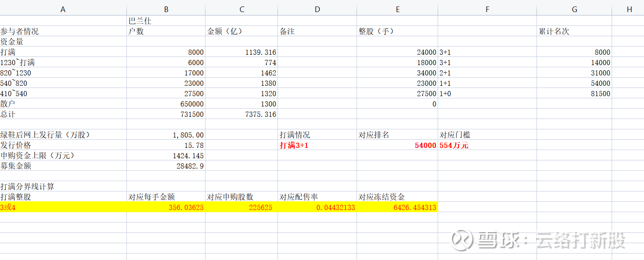Click the 备注 header cell
The image size is (644, 260).
pyautogui.click(x=317, y=31)
